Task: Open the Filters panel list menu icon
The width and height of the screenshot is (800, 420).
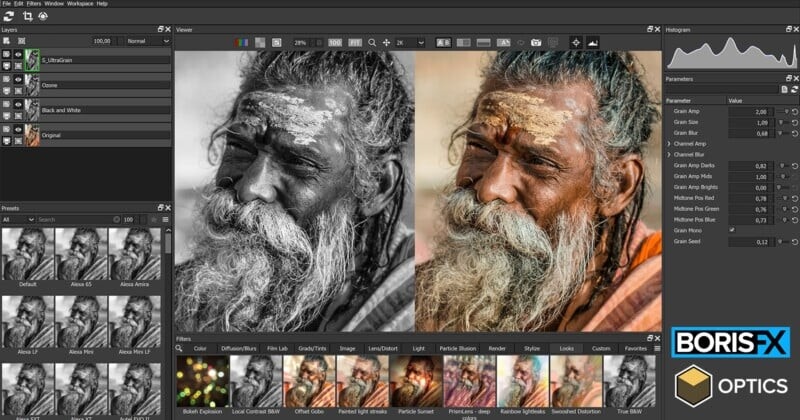Action: pyautogui.click(x=657, y=349)
